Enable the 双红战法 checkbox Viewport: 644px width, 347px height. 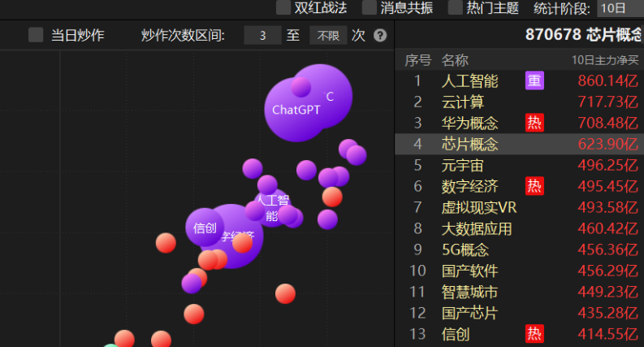(x=283, y=7)
